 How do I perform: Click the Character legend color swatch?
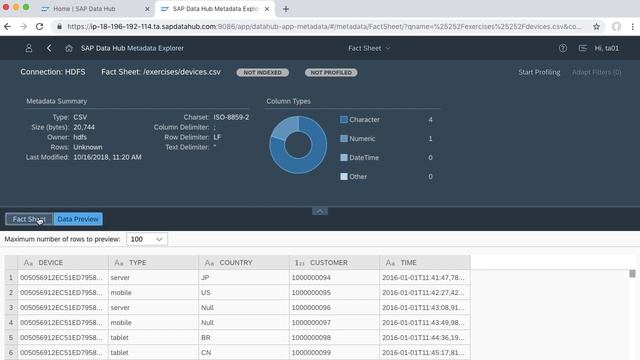point(344,120)
